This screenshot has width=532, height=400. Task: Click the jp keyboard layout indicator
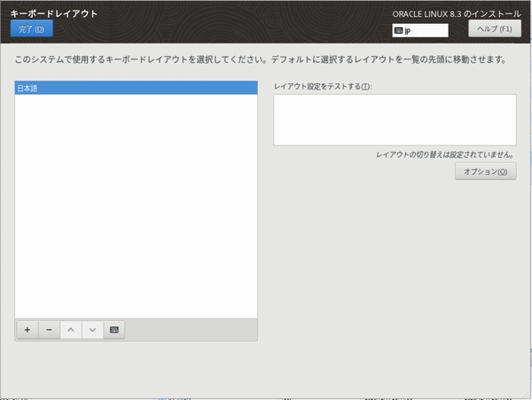pyautogui.click(x=420, y=30)
